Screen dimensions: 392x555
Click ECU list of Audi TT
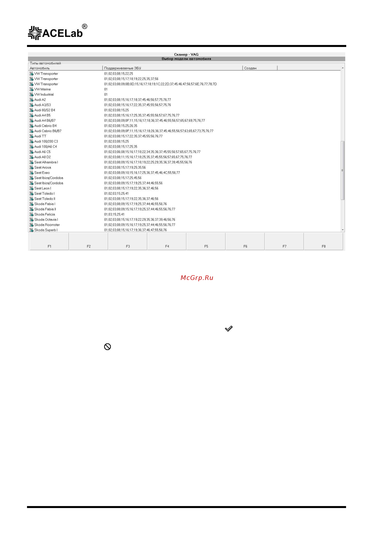[133, 136]
